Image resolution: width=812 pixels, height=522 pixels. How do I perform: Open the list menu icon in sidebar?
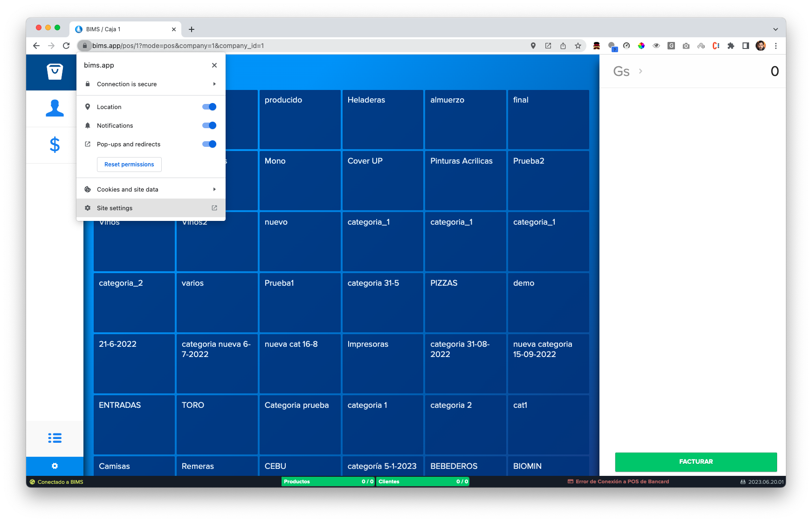[55, 438]
